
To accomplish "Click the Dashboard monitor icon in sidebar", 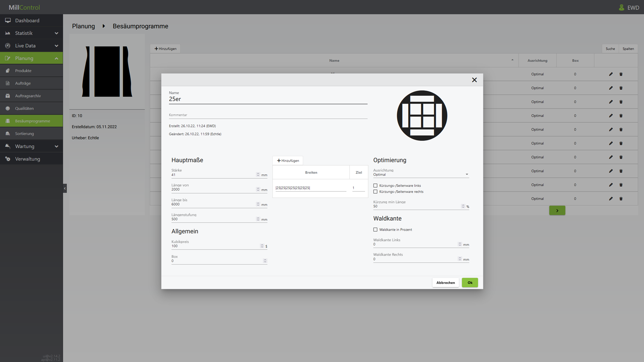I will (8, 21).
